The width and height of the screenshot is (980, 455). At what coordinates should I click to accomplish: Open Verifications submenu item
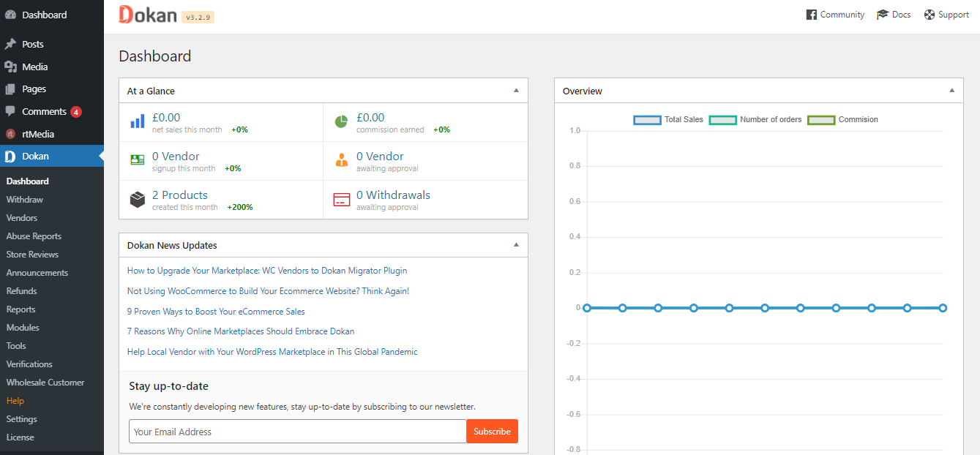(29, 364)
